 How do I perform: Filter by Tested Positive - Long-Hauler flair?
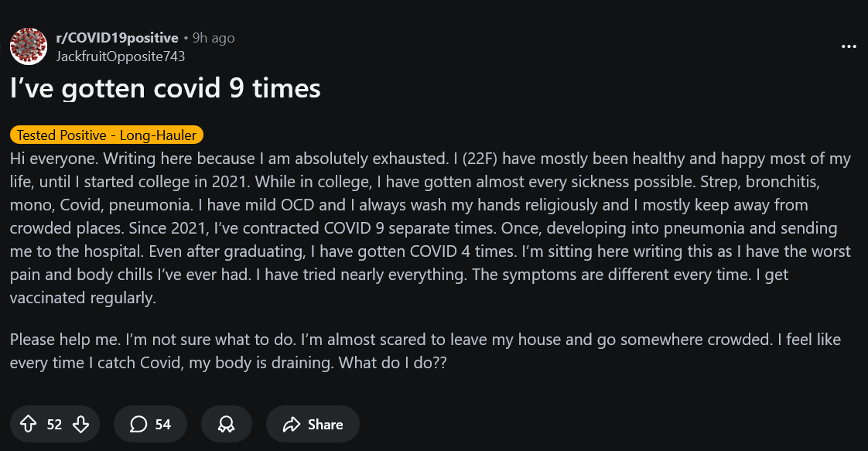point(107,135)
